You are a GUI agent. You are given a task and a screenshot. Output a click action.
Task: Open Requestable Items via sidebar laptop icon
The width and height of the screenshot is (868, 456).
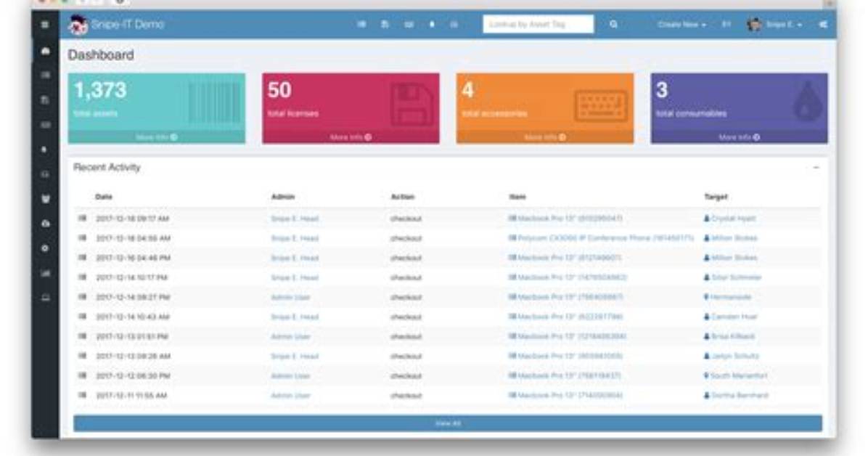pos(46,298)
